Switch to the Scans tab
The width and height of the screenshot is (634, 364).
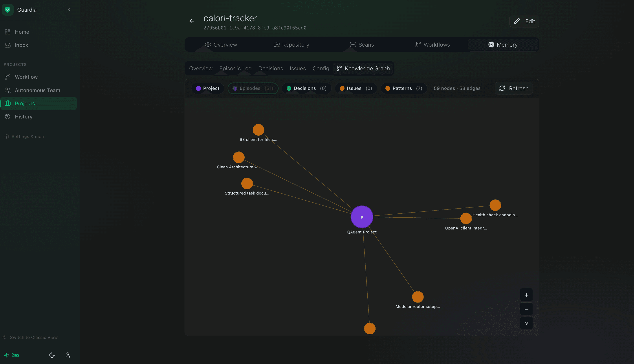click(x=362, y=45)
